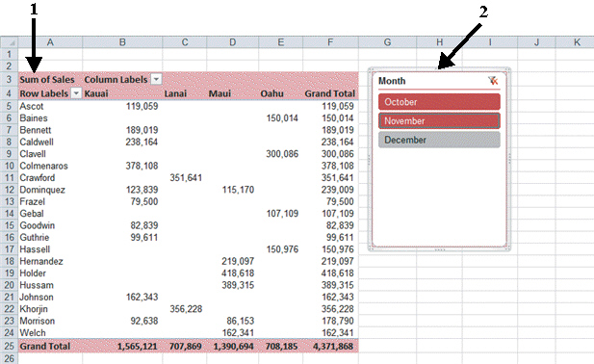
Task: Select the Dominquez row label
Action: coord(42,190)
